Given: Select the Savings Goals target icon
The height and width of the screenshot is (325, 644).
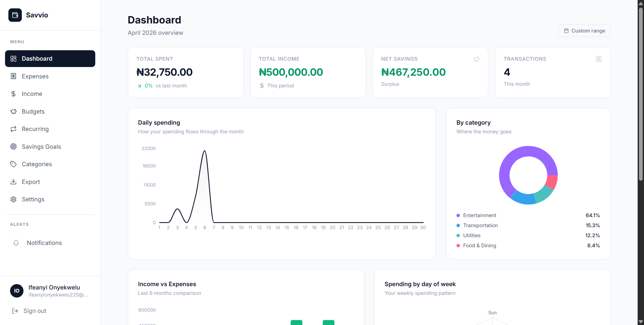Looking at the screenshot, I should (x=13, y=146).
